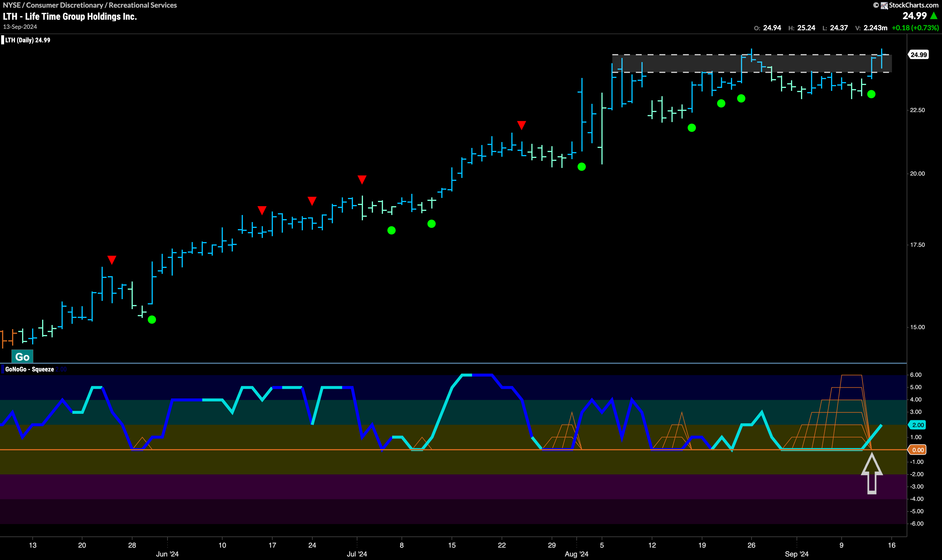This screenshot has width=942, height=560.
Task: Click the 17.50 price axis label
Action: pos(918,245)
